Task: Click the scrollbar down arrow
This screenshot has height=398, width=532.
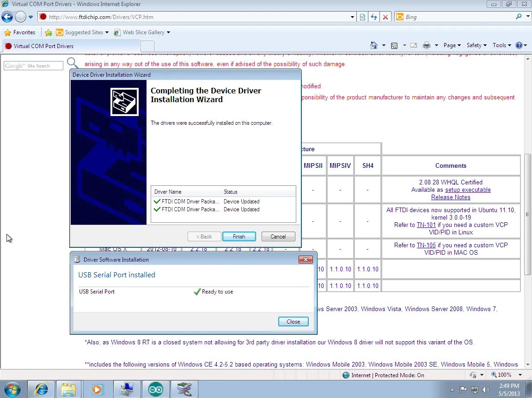Action: tap(527, 365)
